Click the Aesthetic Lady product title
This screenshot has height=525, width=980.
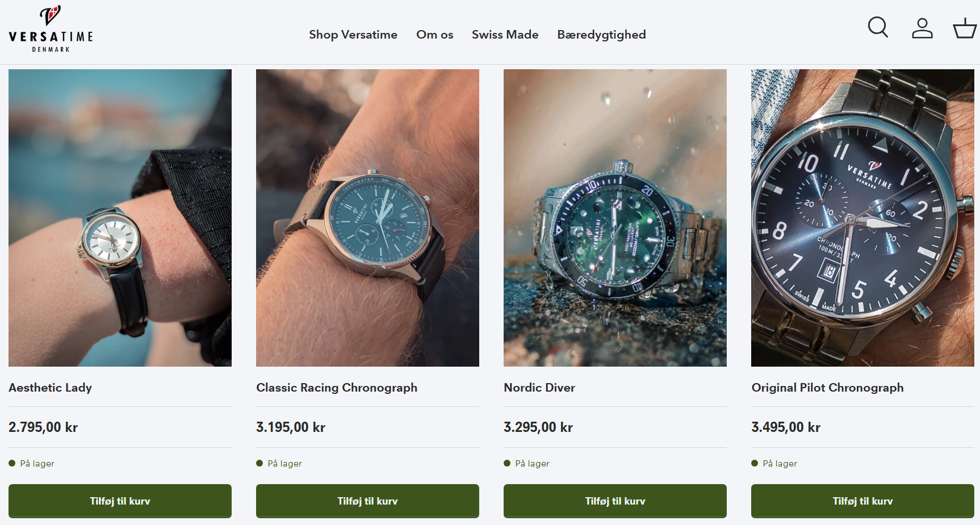pyautogui.click(x=51, y=388)
